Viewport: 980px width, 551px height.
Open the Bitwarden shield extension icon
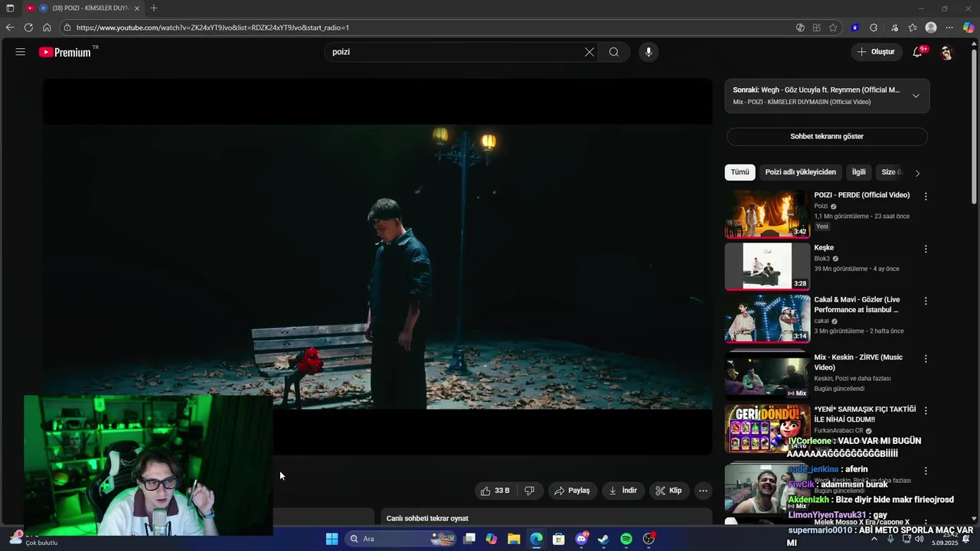855,28
